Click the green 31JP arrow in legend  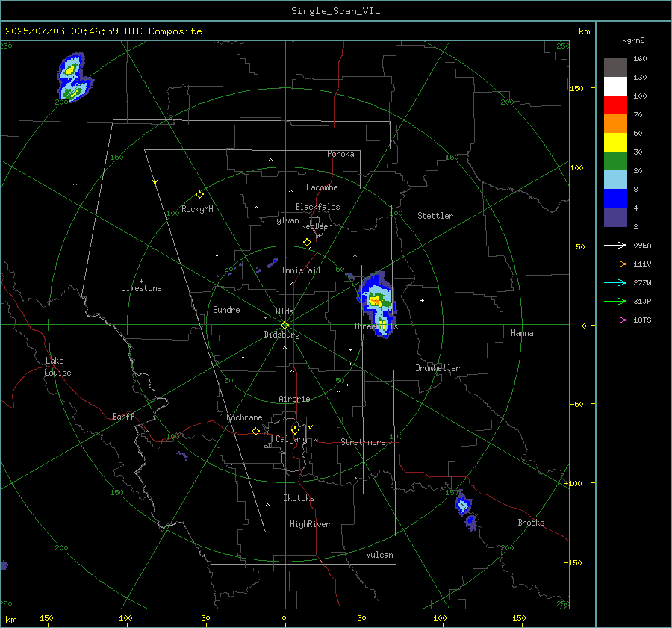click(615, 302)
